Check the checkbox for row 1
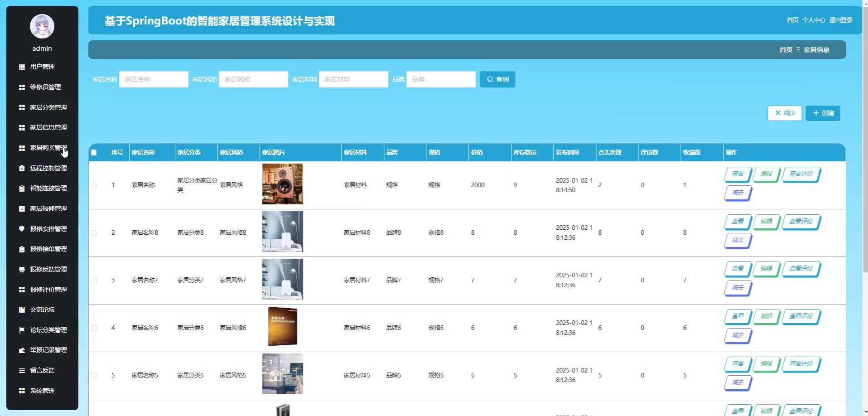 (x=94, y=185)
